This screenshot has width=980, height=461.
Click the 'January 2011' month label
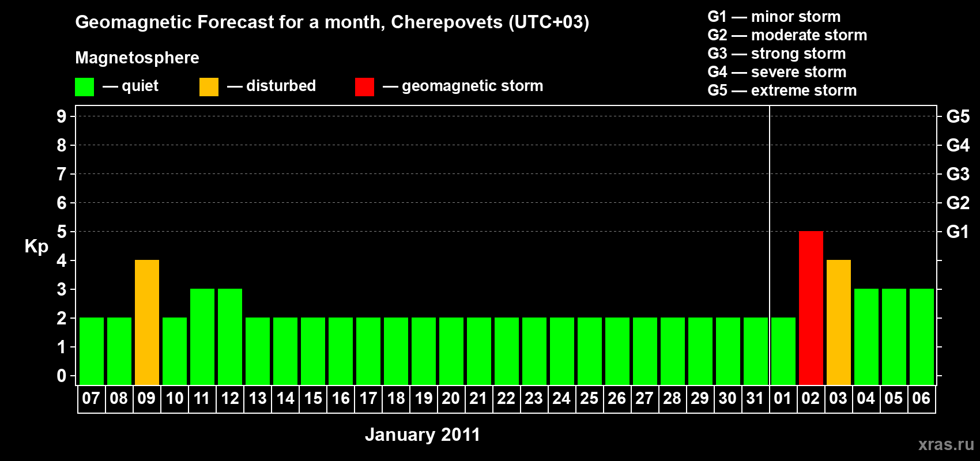coord(423,434)
